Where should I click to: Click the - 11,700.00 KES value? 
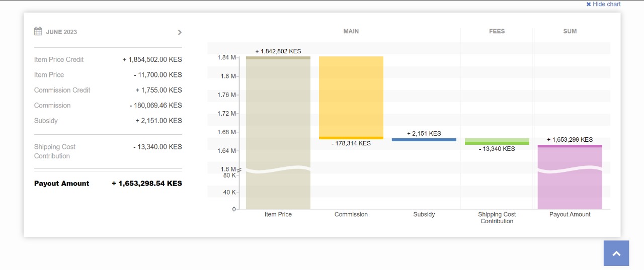(158, 75)
